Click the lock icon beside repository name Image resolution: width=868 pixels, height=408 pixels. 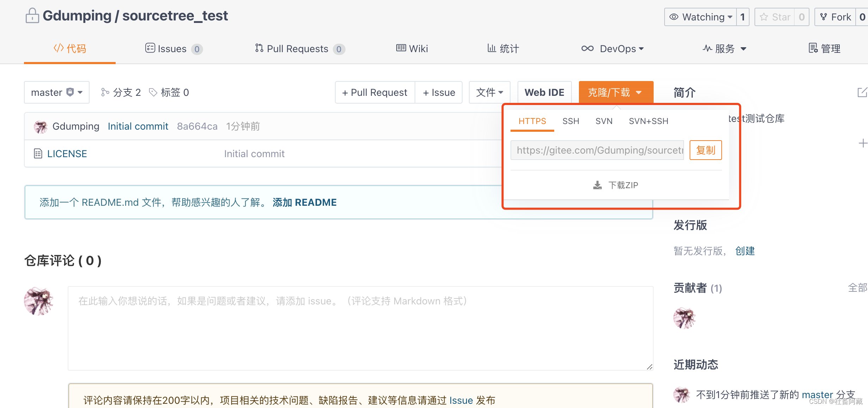tap(32, 16)
